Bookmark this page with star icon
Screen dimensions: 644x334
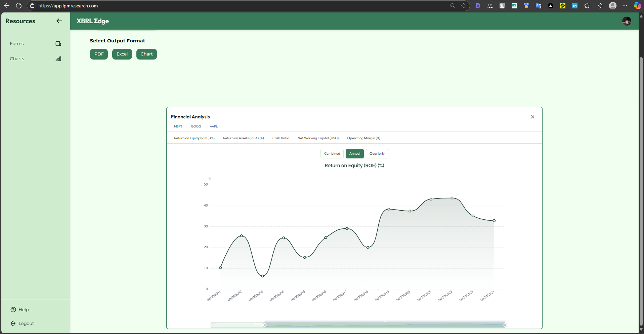[x=464, y=6]
